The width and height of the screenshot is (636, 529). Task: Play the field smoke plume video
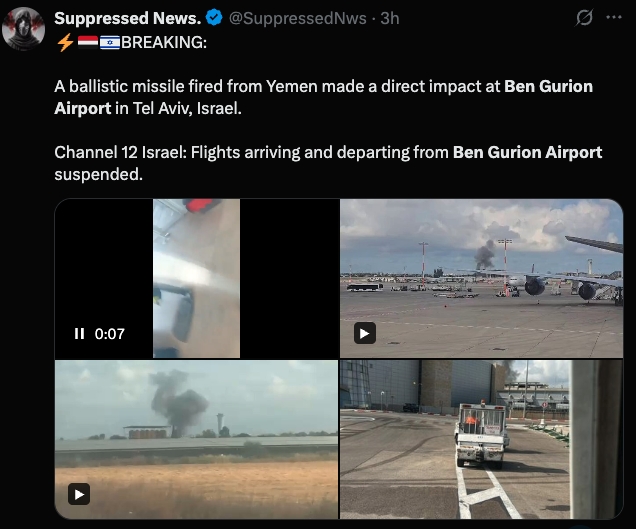coord(79,494)
